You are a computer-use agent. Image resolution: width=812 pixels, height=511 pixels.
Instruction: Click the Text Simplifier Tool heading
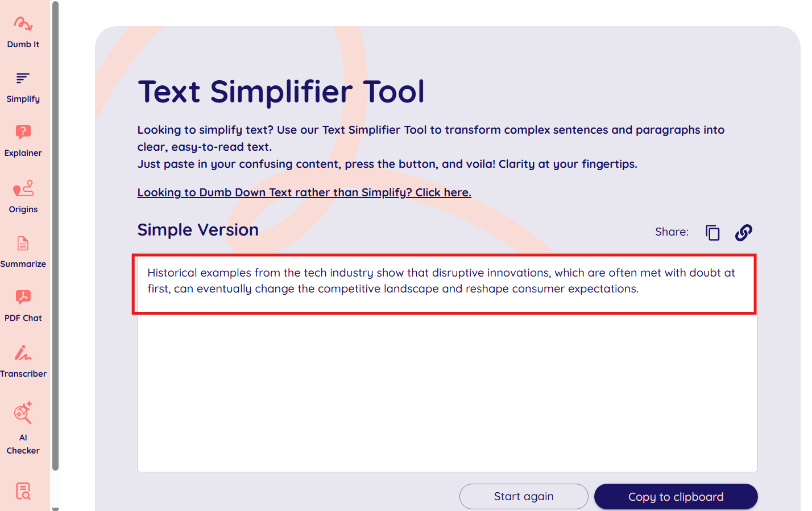pos(281,92)
